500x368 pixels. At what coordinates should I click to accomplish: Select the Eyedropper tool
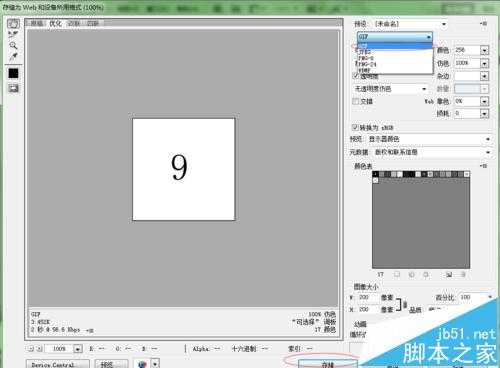(13, 57)
